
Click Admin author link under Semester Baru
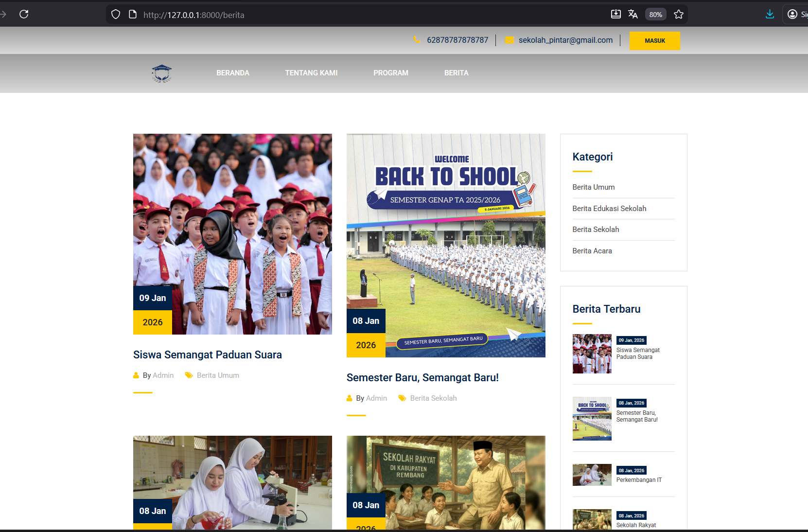pos(376,398)
